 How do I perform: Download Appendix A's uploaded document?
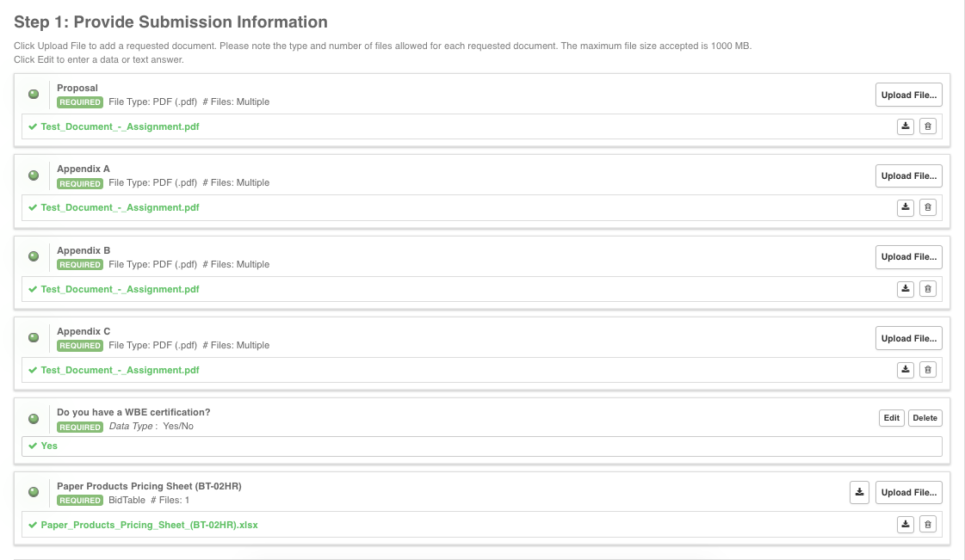click(905, 207)
